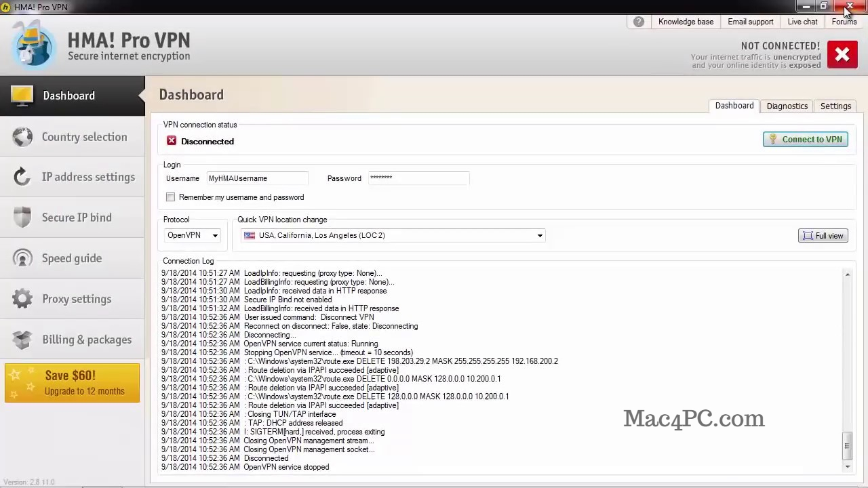Screen dimensions: 868x488
Task: Click the Billing & packages box icon
Action: tap(22, 340)
